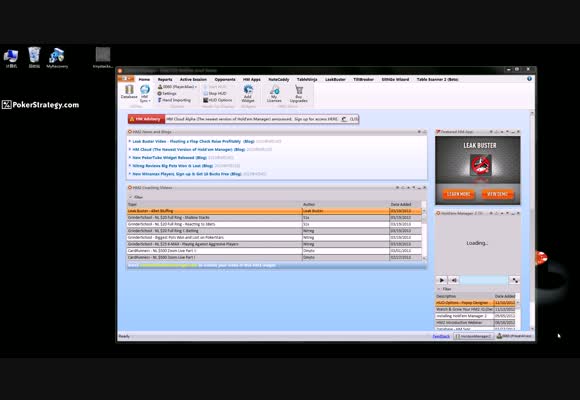Open the Leak Buster Video blog link

click(x=193, y=141)
